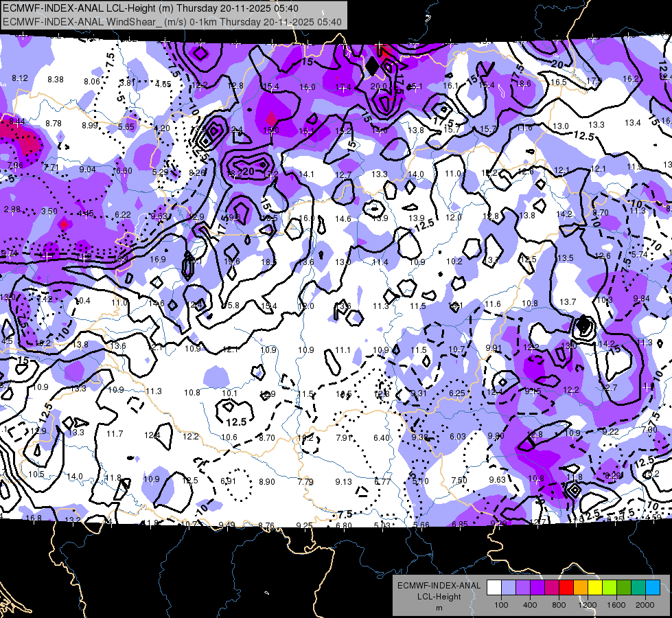Click the grid value '7.79'

pyautogui.click(x=305, y=482)
